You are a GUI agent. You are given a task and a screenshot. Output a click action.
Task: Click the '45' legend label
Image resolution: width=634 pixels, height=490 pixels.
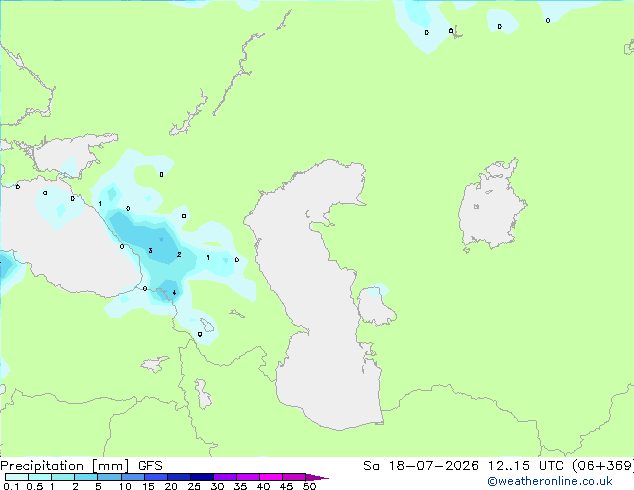tap(286, 486)
